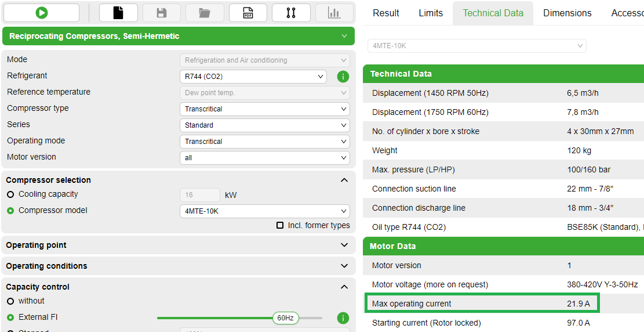Create a new document with file icon
The height and width of the screenshot is (332, 644).
coord(118,13)
